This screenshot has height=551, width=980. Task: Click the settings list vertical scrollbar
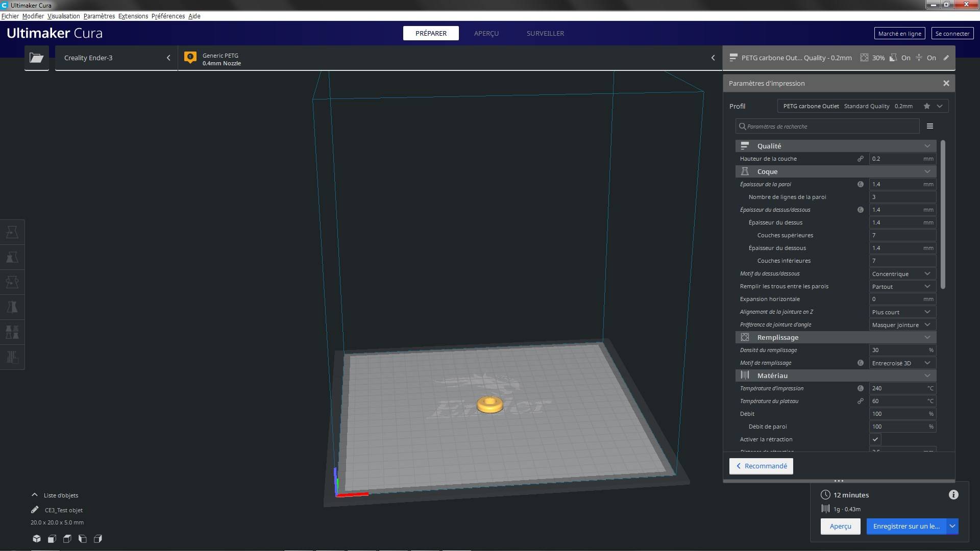943,214
